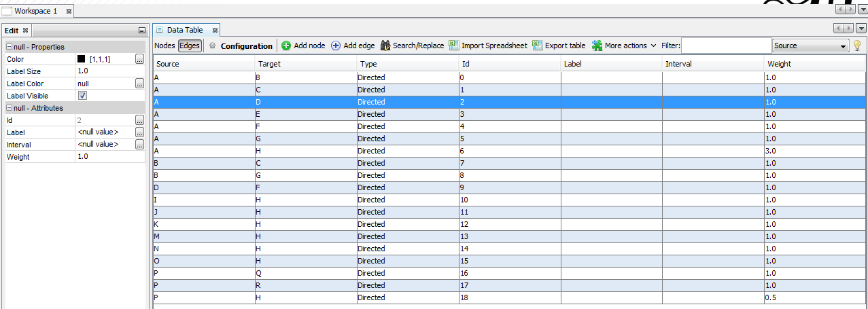Open the workspace list dropdown arrow at top right
The width and height of the screenshot is (868, 309).
click(x=862, y=10)
